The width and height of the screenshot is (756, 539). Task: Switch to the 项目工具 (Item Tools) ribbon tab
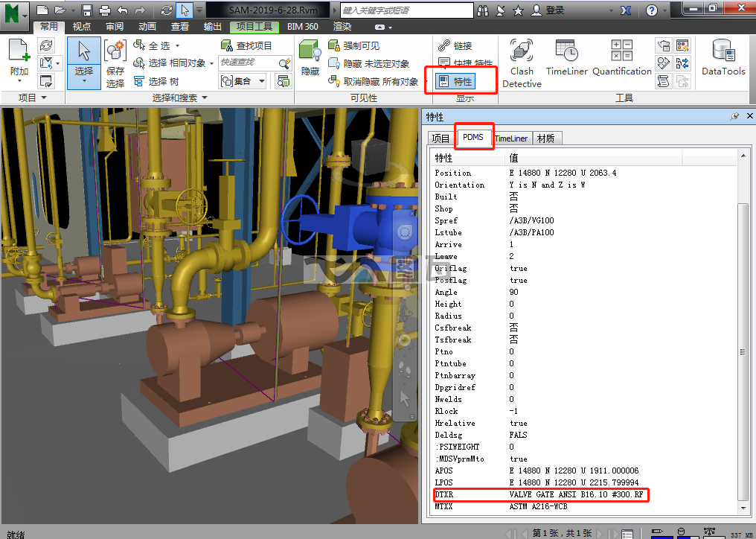254,27
